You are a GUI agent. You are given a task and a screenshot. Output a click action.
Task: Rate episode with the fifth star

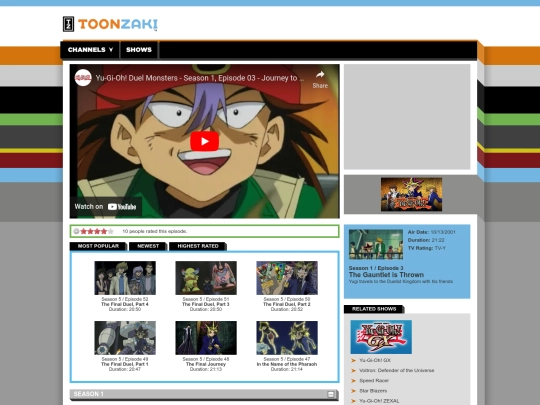click(x=110, y=231)
